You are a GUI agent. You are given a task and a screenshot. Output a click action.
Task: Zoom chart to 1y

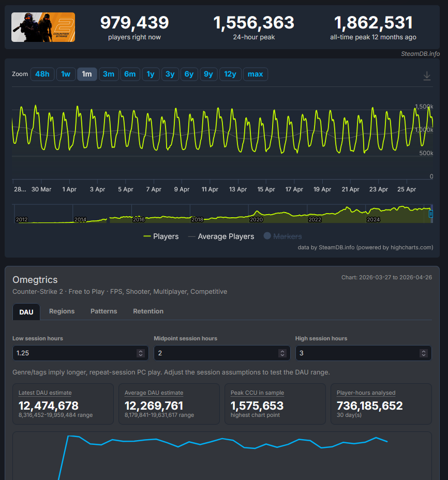151,74
